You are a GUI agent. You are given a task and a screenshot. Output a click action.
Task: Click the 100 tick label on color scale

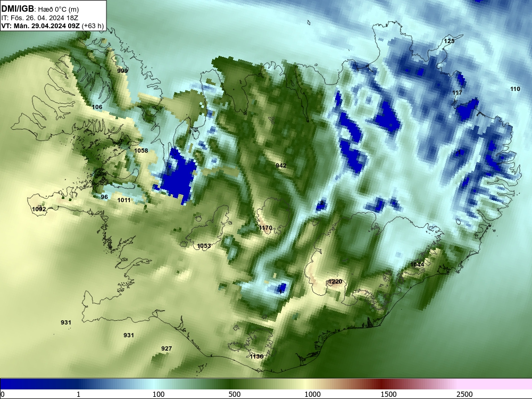159,394
